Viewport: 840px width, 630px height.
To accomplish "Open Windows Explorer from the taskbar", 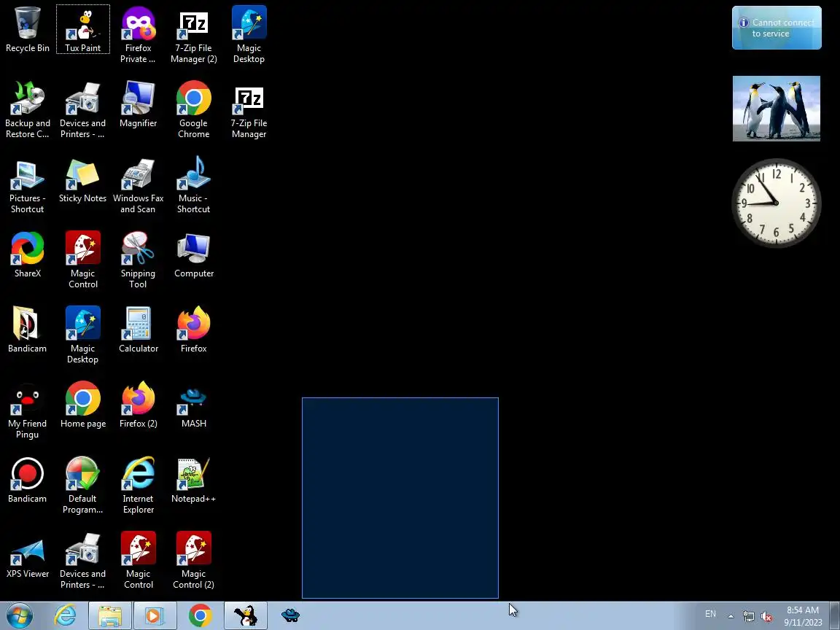I will click(x=110, y=615).
